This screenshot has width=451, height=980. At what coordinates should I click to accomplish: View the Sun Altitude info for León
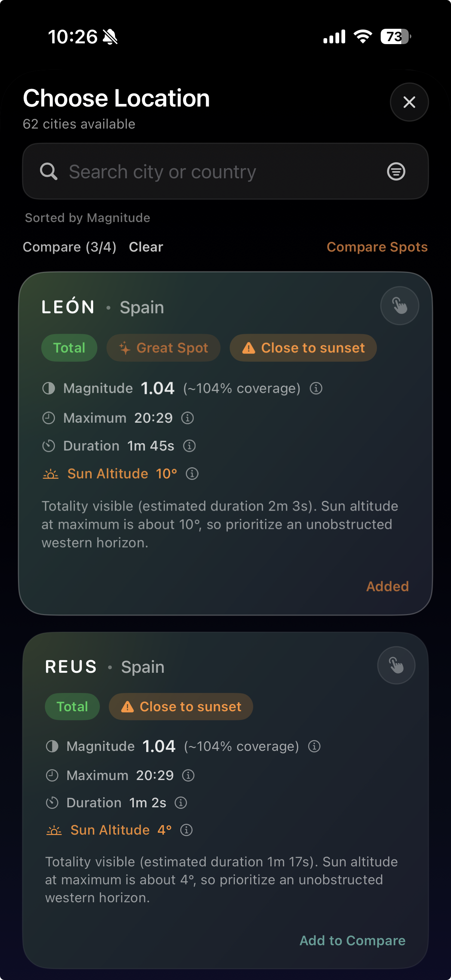[191, 474]
